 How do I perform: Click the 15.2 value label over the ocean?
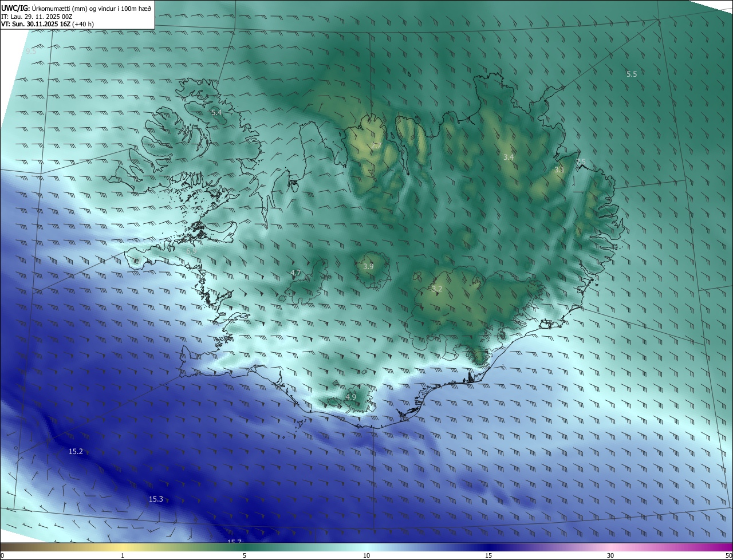coord(76,452)
